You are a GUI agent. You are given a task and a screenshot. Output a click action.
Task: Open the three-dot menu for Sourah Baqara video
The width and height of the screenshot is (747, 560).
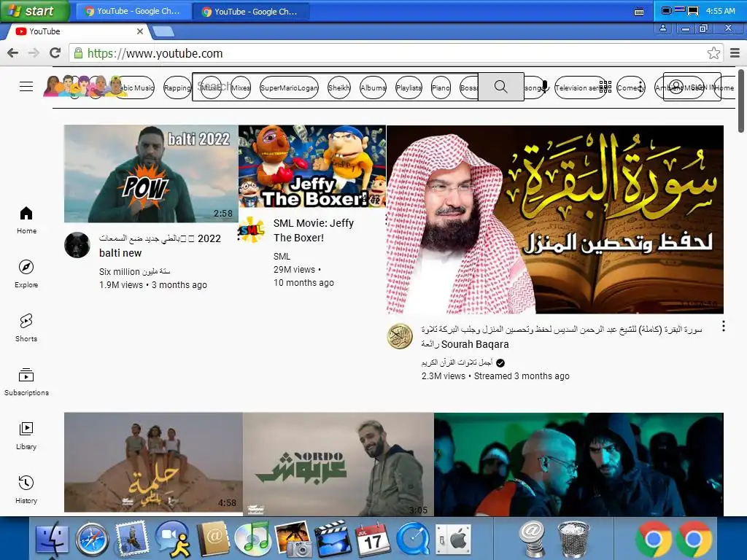coord(723,326)
